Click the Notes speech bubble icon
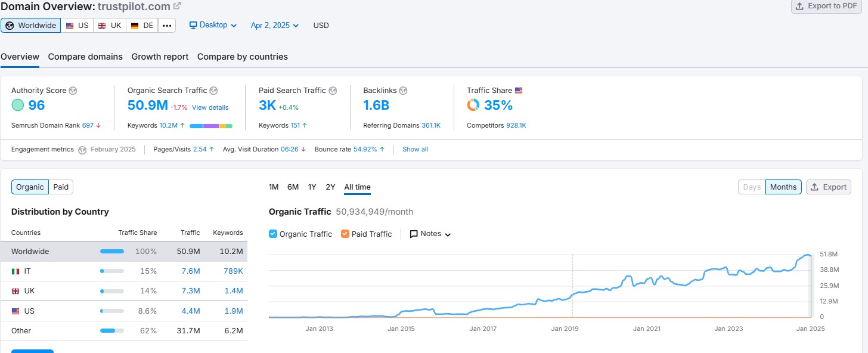Viewport: 868px width, 353px height. pyautogui.click(x=414, y=234)
